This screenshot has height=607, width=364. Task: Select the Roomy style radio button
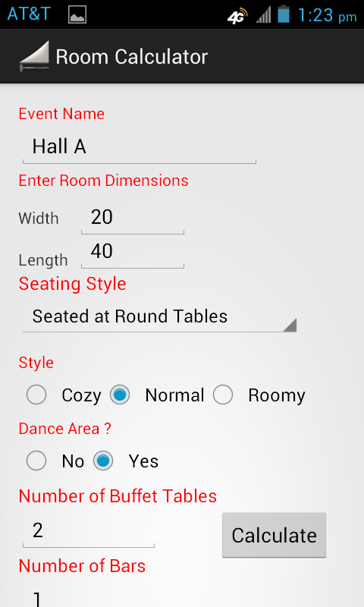point(223,395)
